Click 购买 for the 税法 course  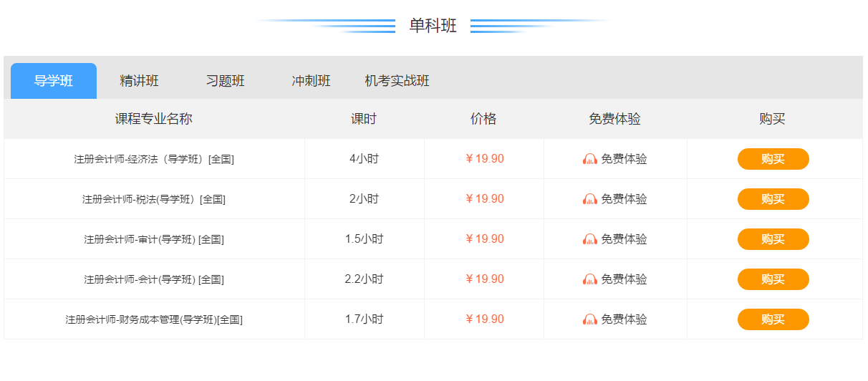(x=773, y=199)
